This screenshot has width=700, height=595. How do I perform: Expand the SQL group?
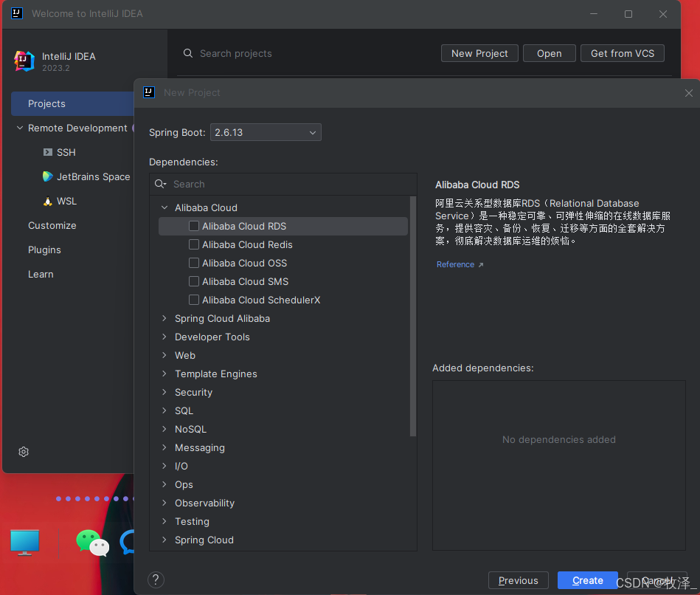pos(164,410)
